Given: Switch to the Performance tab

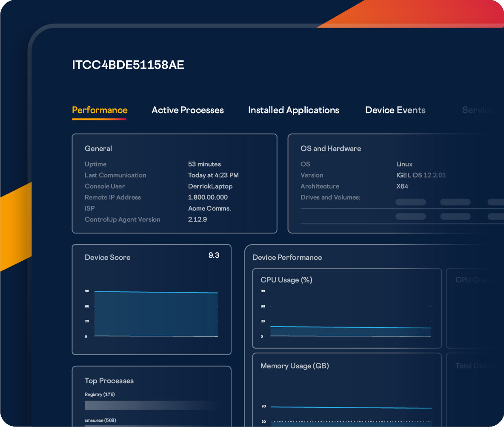Looking at the screenshot, I should coord(100,110).
